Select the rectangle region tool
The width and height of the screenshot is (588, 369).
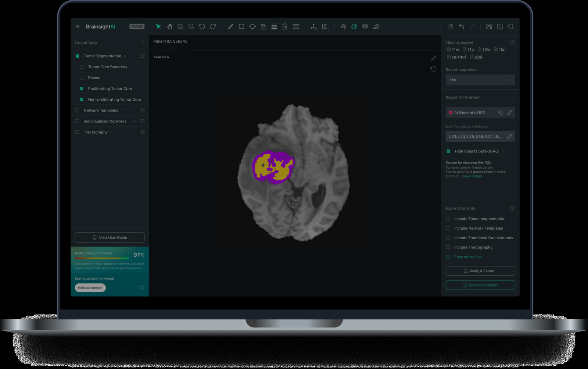241,26
